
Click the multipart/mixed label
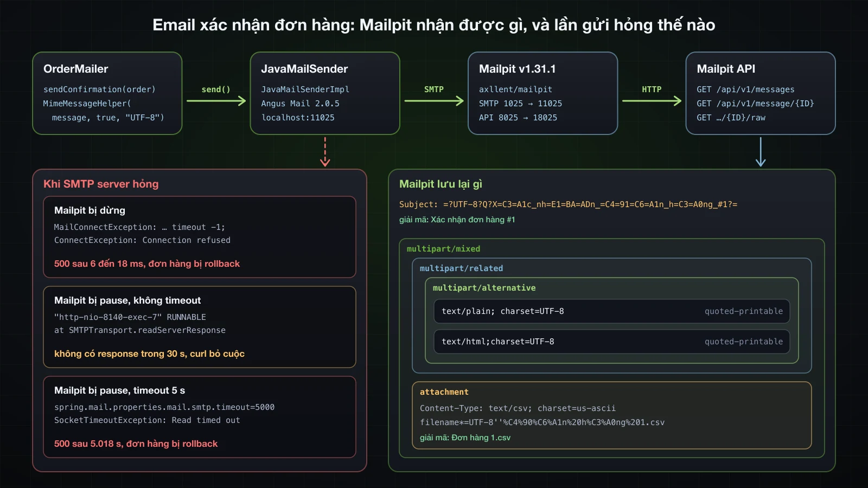pos(443,249)
